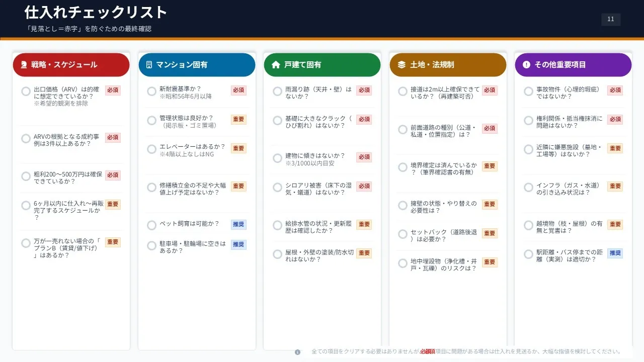Check the 新耐震基準か？ radio circle
The image size is (644, 362).
coord(151,91)
